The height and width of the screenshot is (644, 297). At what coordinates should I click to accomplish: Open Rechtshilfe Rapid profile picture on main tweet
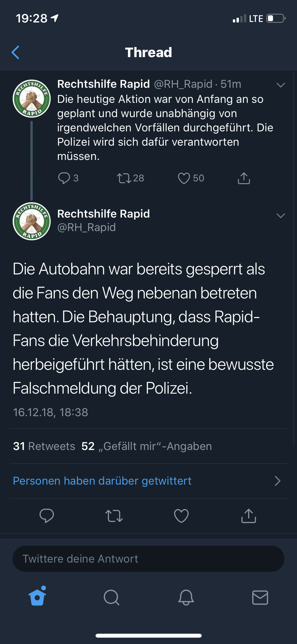[32, 221]
